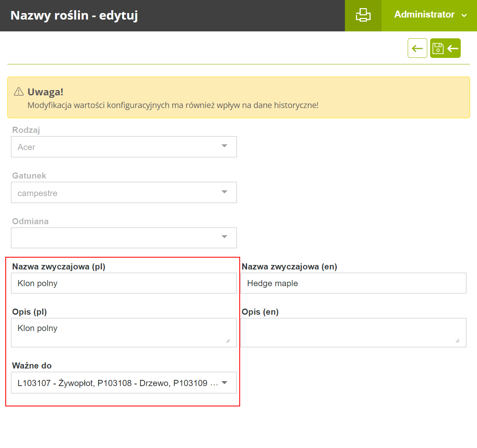Click the back arrow button
This screenshot has width=477, height=448.
pos(417,49)
